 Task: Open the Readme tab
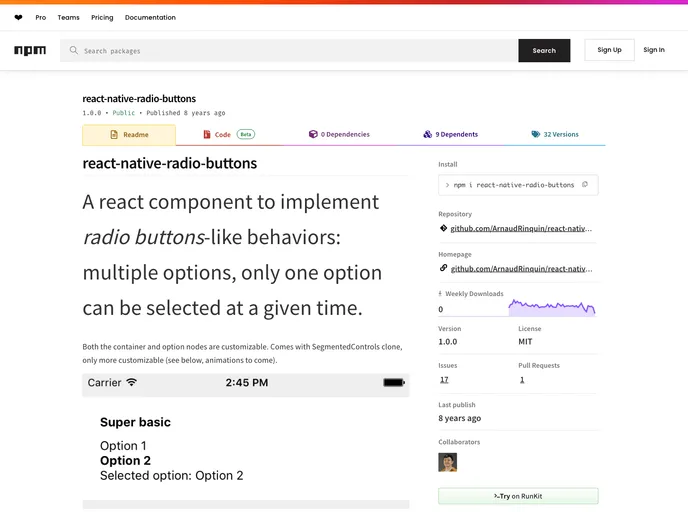(128, 134)
